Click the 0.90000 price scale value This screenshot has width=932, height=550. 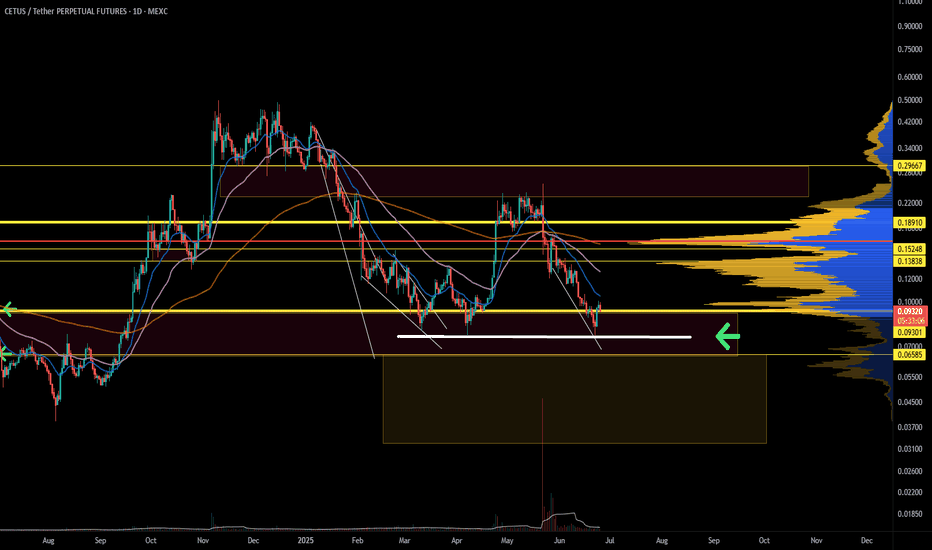tap(910, 26)
